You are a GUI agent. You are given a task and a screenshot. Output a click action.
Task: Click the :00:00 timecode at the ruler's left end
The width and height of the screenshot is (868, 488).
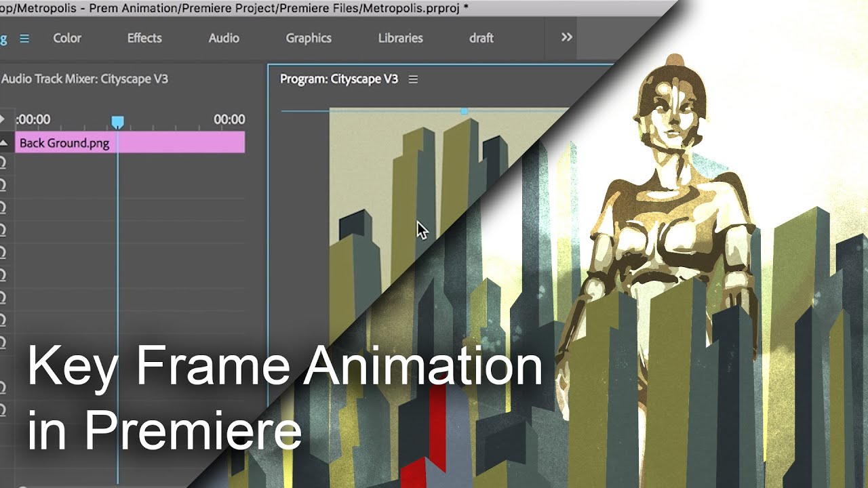pos(33,119)
